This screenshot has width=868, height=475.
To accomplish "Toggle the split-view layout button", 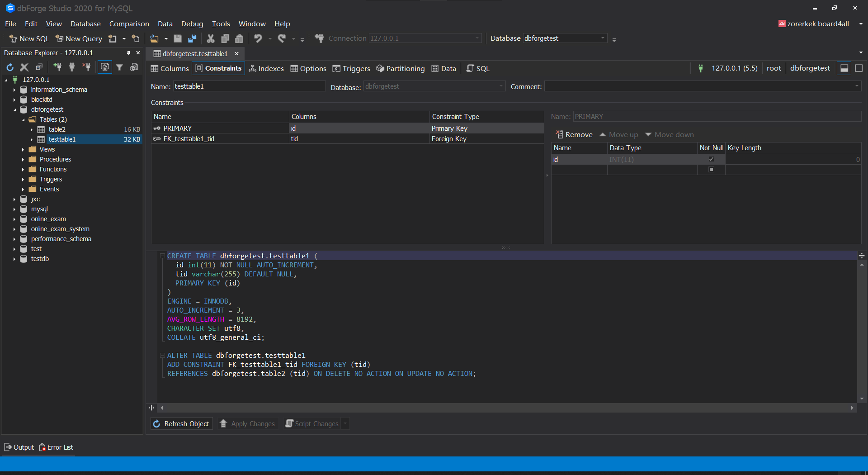I will (x=844, y=68).
